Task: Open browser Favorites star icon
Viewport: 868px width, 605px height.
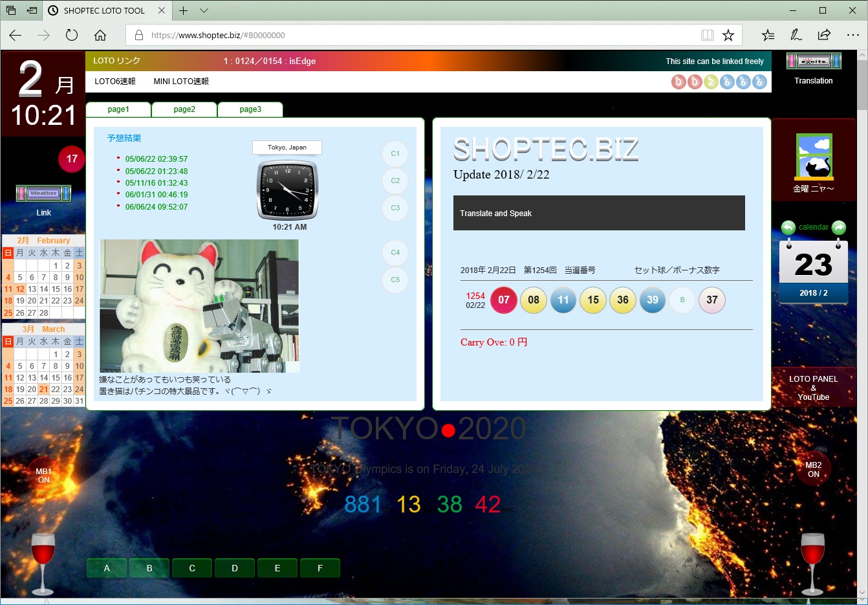Action: [x=728, y=35]
